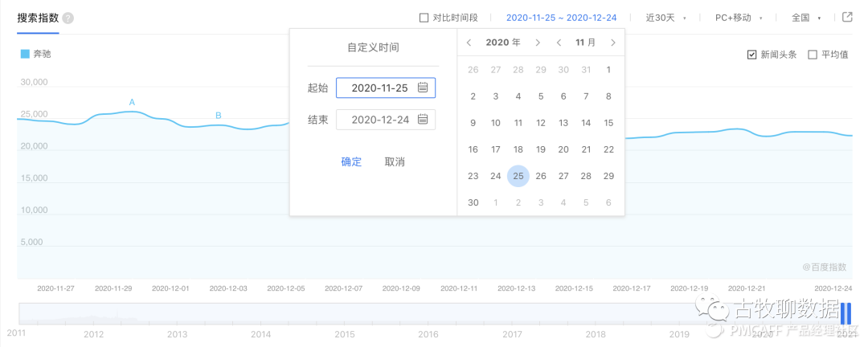Pick November 11 in the calendar

pyautogui.click(x=518, y=123)
